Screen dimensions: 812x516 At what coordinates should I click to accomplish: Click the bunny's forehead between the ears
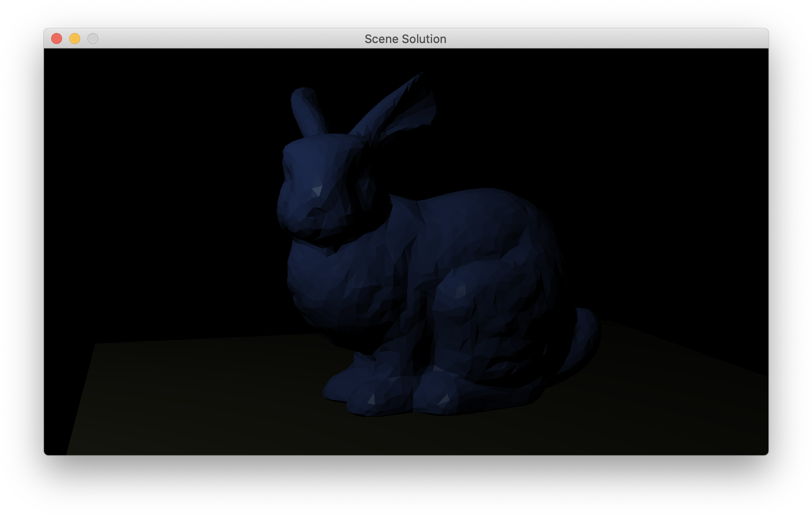[x=326, y=145]
